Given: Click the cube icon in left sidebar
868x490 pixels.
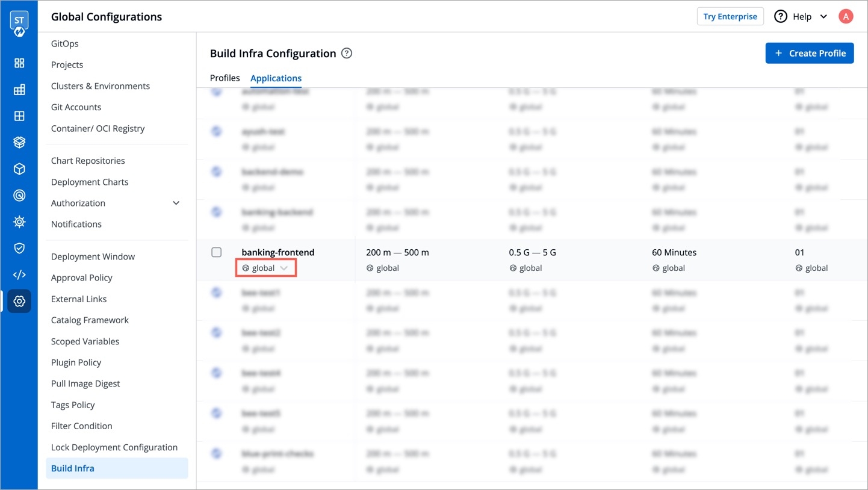Looking at the screenshot, I should tap(19, 169).
